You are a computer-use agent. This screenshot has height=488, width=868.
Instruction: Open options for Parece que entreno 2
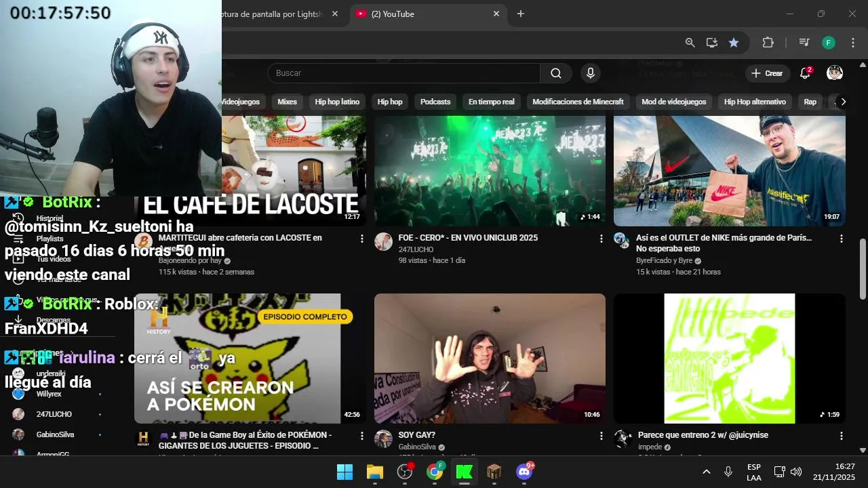(x=842, y=436)
